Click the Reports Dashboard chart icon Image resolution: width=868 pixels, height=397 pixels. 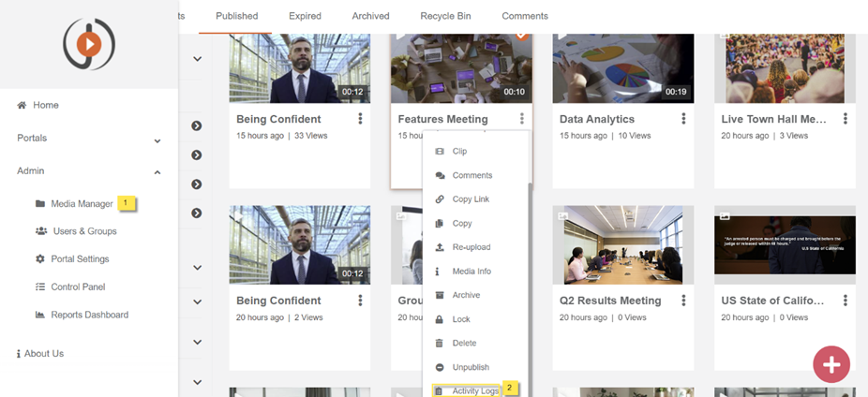(x=40, y=316)
